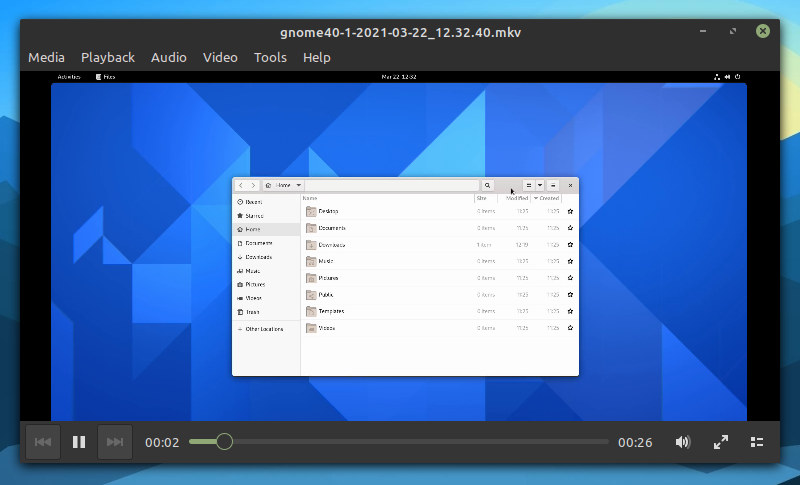Click the power icon in the video's top bar
This screenshot has height=485, width=800.
[x=738, y=77]
